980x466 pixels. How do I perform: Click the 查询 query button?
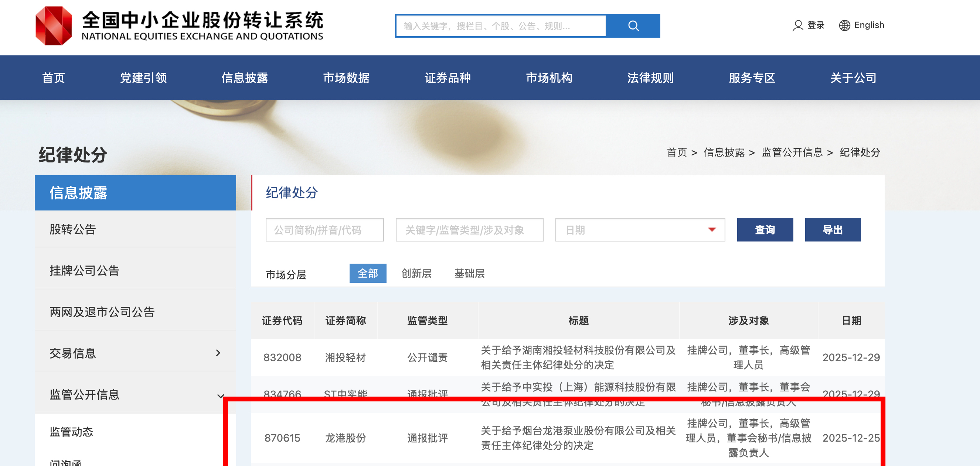pyautogui.click(x=765, y=230)
